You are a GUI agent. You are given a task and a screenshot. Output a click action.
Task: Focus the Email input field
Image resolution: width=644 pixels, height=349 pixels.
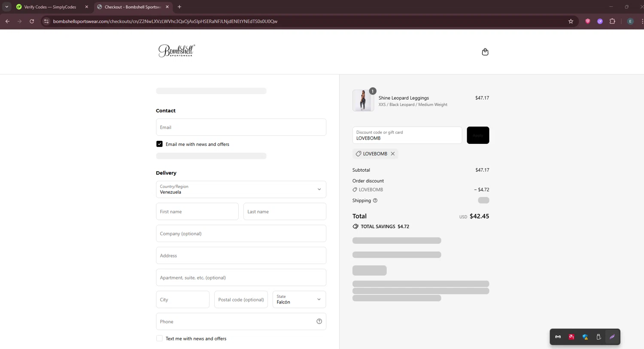pyautogui.click(x=241, y=127)
